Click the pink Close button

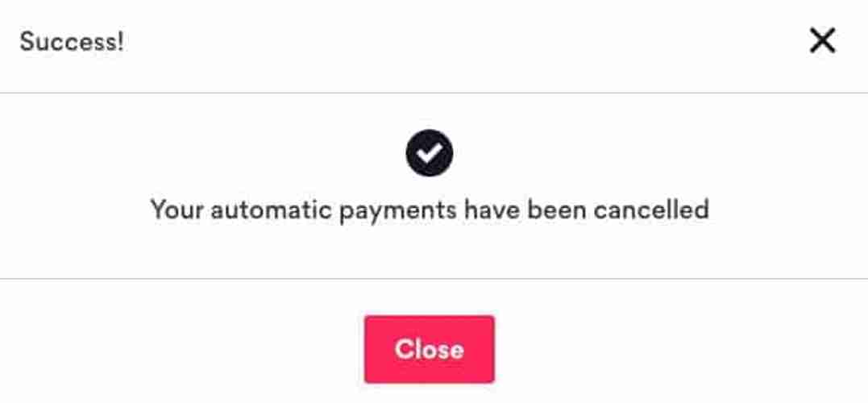[429, 349]
